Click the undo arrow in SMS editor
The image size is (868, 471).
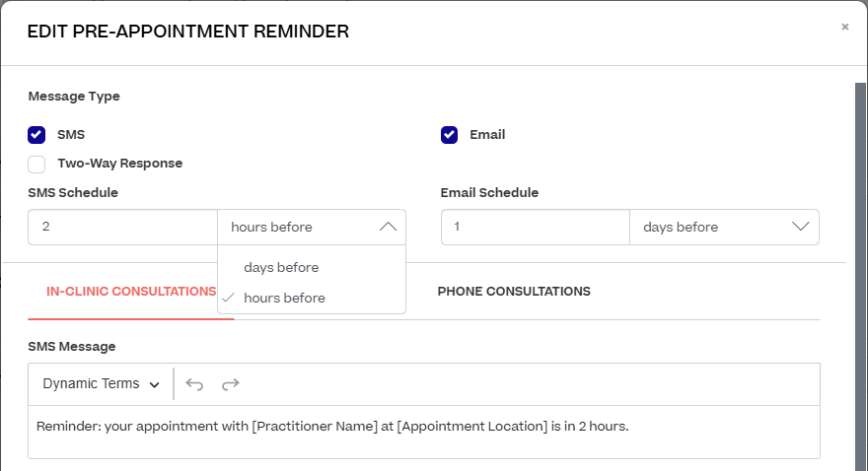194,384
